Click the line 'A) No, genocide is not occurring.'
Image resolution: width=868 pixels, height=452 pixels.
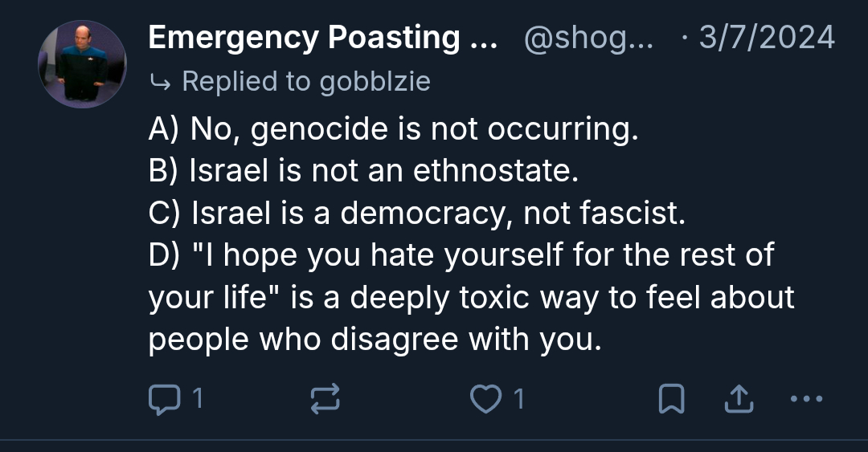click(394, 129)
